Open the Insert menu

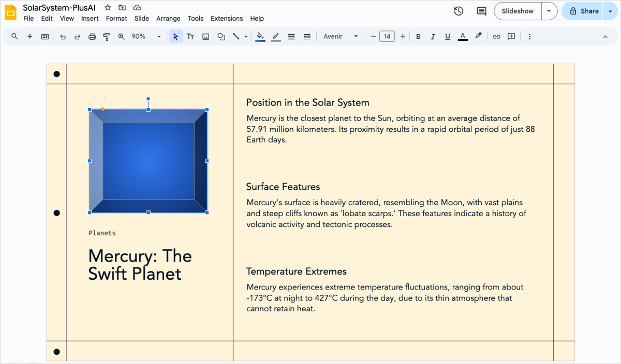90,19
